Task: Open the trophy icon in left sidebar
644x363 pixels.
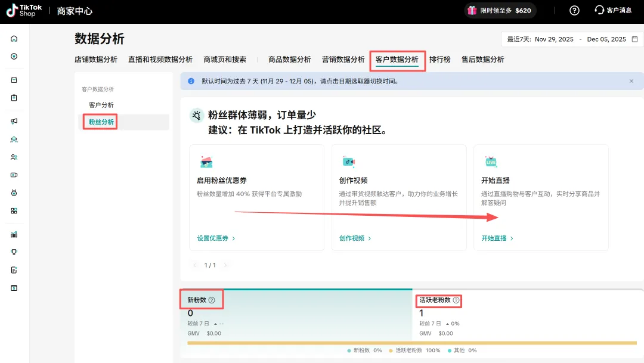Action: [14, 252]
